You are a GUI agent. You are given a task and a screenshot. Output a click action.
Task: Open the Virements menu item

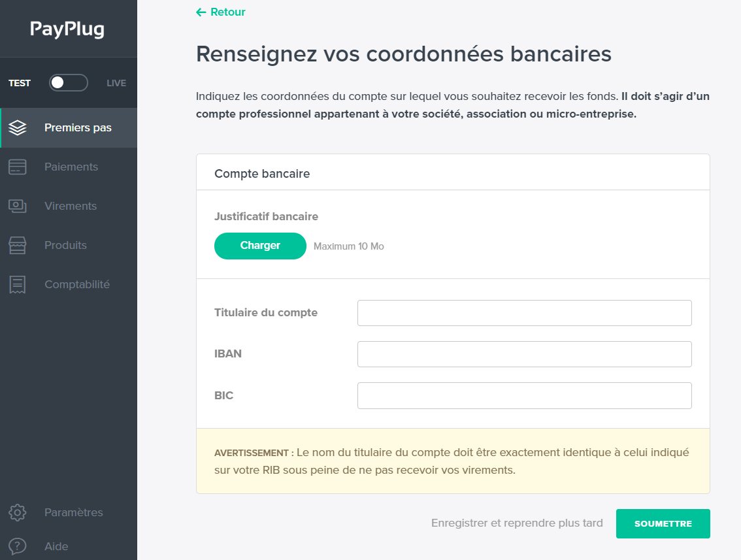point(71,206)
